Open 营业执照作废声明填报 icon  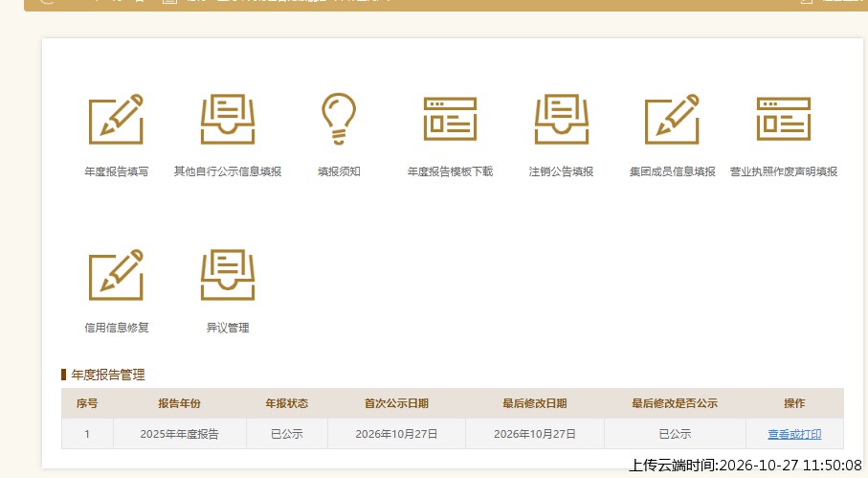[x=784, y=119]
